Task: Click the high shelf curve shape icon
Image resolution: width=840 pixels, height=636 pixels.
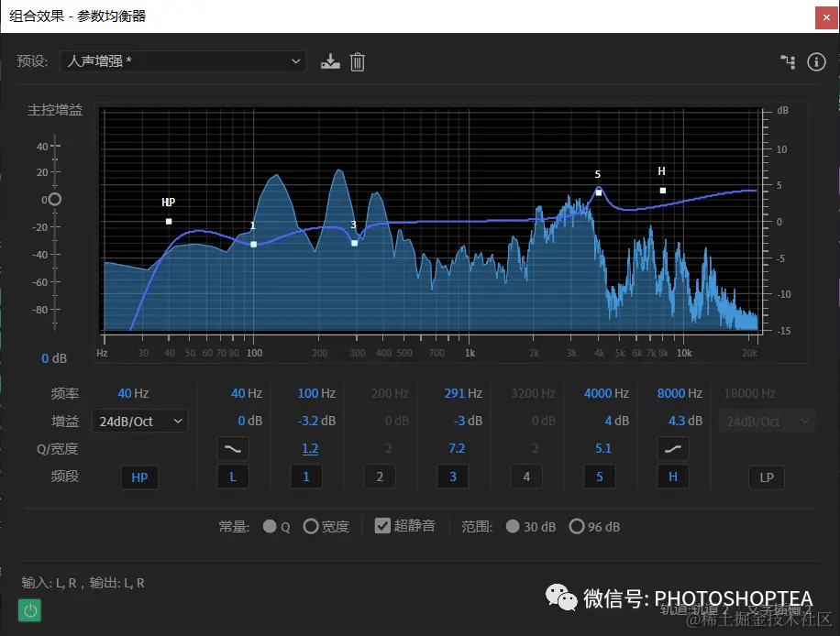Action: point(673,449)
